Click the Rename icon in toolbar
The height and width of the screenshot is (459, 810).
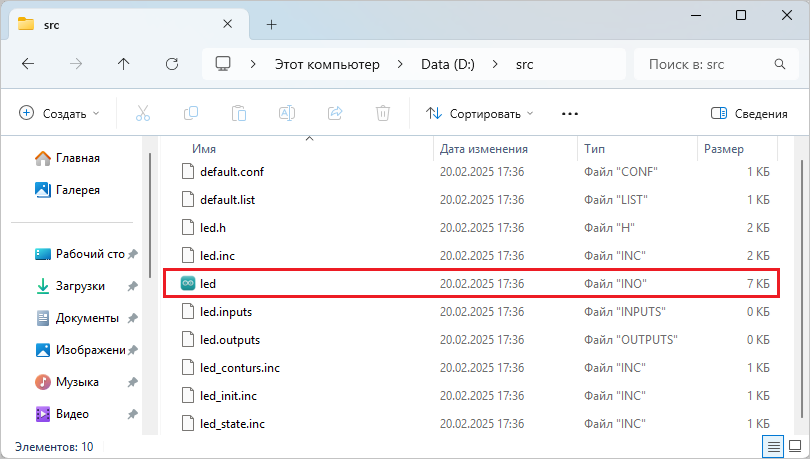pyautogui.click(x=287, y=113)
